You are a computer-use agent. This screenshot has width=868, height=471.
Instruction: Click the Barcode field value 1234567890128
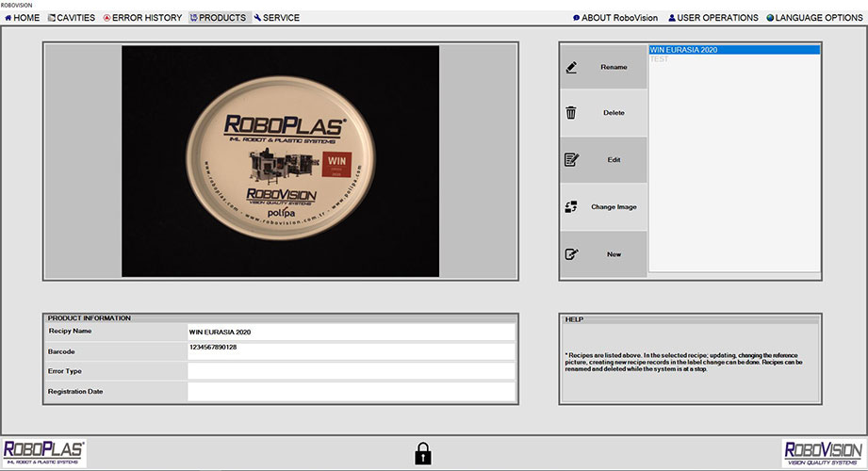pos(213,347)
